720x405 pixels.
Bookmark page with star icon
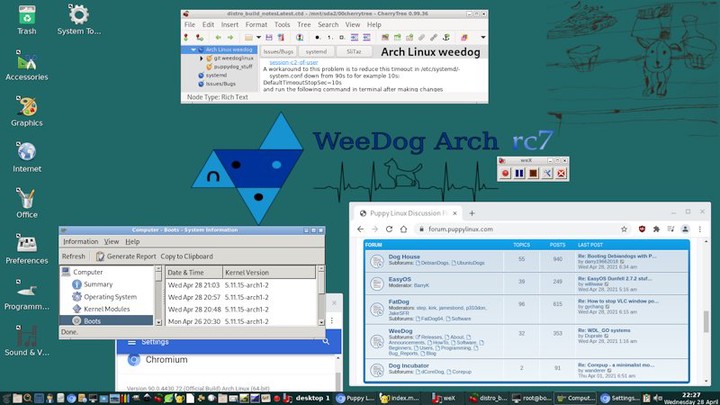(x=624, y=229)
